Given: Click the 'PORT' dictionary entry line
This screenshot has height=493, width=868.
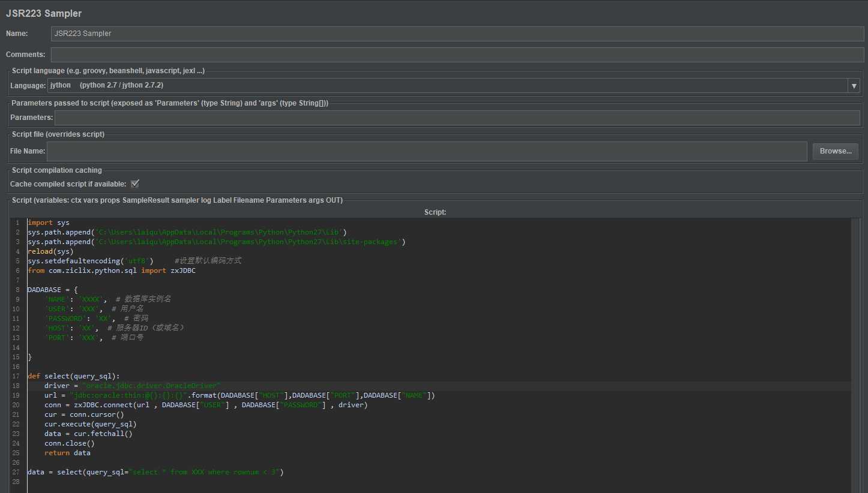Looking at the screenshot, I should [94, 338].
